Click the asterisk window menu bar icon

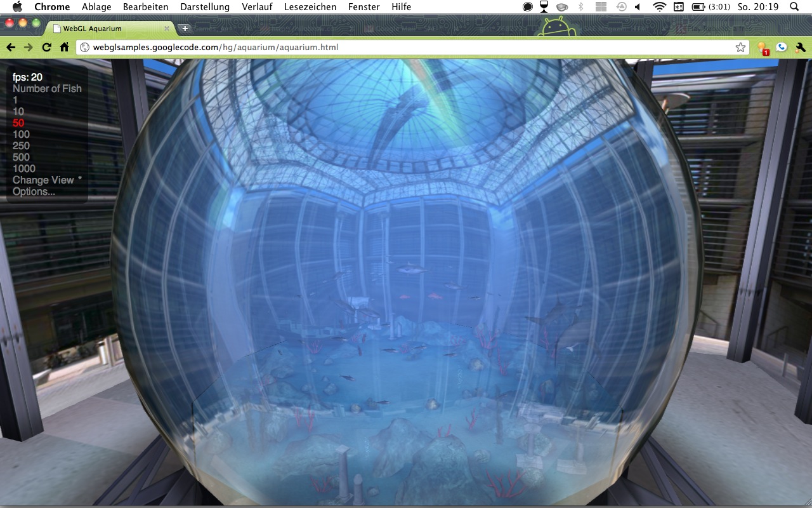pos(679,7)
